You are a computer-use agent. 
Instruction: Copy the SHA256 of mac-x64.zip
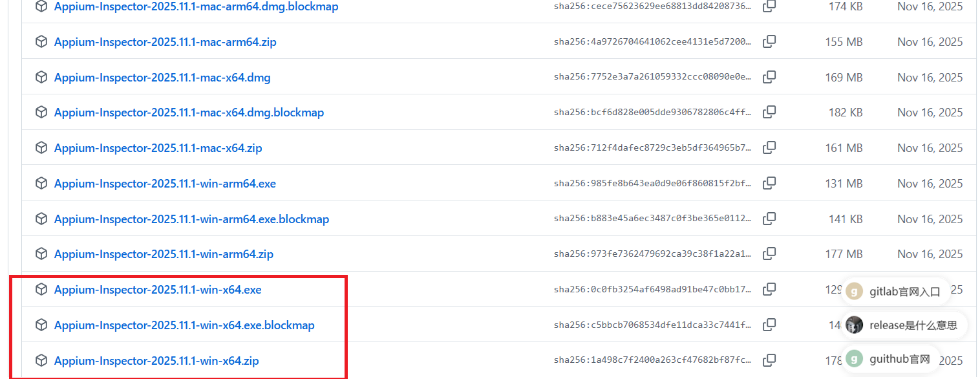point(769,147)
